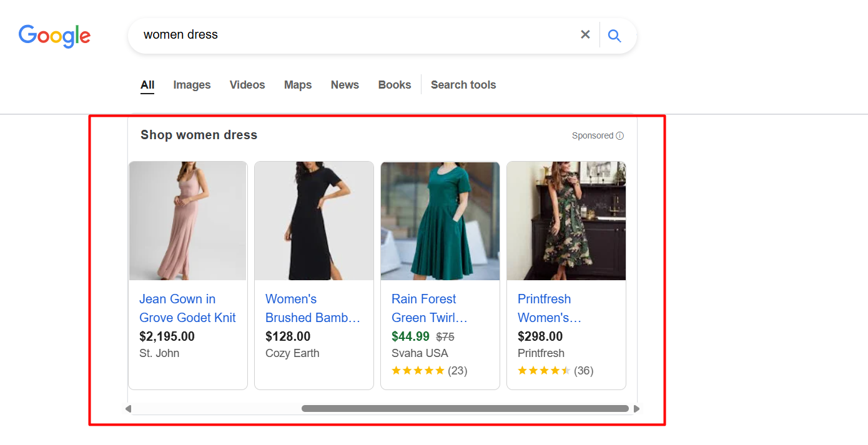The width and height of the screenshot is (868, 445).
Task: Open the Search tools options
Action: [463, 85]
